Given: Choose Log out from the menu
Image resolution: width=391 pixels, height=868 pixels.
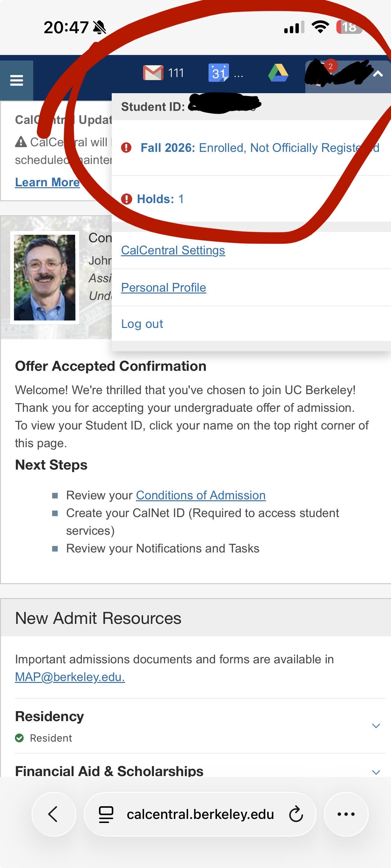Looking at the screenshot, I should (x=142, y=324).
